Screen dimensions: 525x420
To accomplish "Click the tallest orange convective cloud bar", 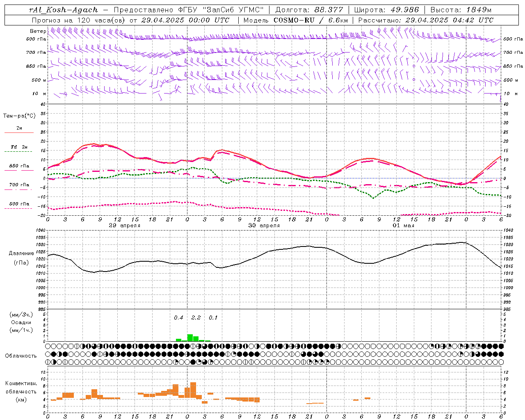I will click(193, 390).
